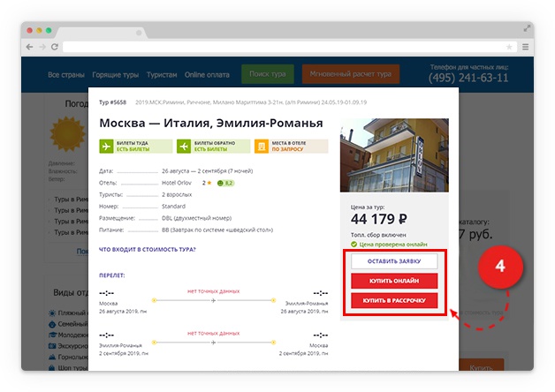Image resolution: width=555 pixels, height=392 pixels.
Task: Click the browser forward arrow
Action: (42, 46)
